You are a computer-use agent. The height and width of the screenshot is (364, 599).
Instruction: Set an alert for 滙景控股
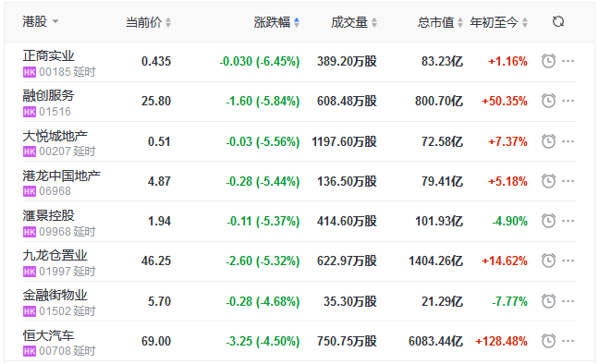coord(548,221)
